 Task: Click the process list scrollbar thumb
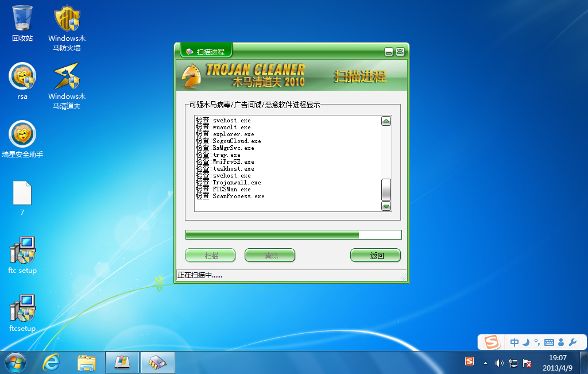pos(386,190)
